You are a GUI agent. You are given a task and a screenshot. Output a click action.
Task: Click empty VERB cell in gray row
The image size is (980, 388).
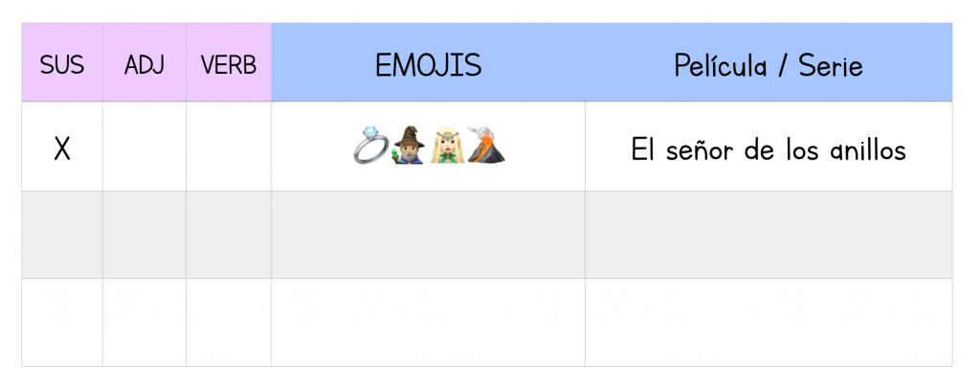[229, 235]
